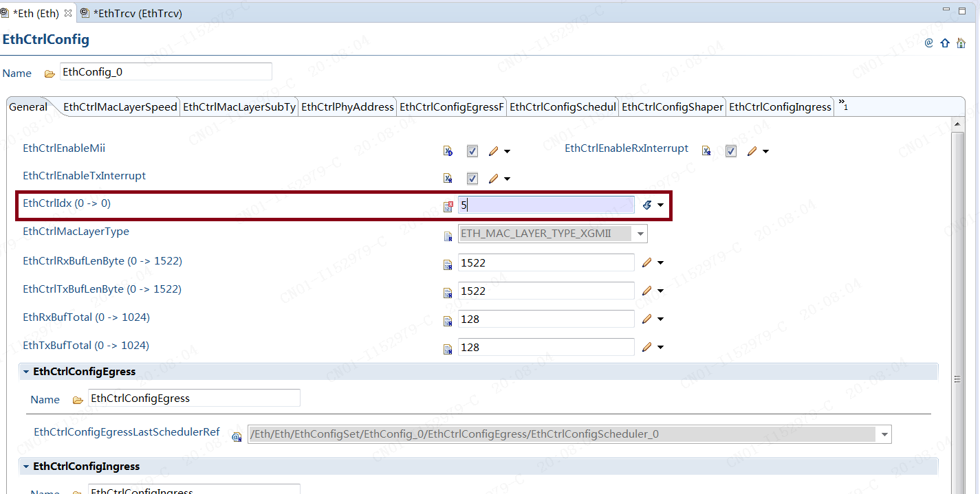Open dropdown arrow beside EthCtrlIdx edit icon
Viewport: 980px width, 494px height.
click(661, 205)
